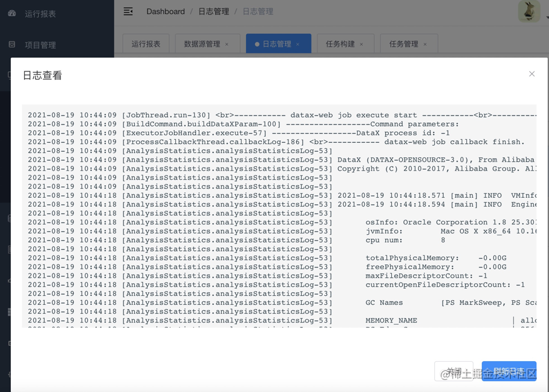Select the active 日志管理 tab
The height and width of the screenshot is (392, 549).
point(276,44)
